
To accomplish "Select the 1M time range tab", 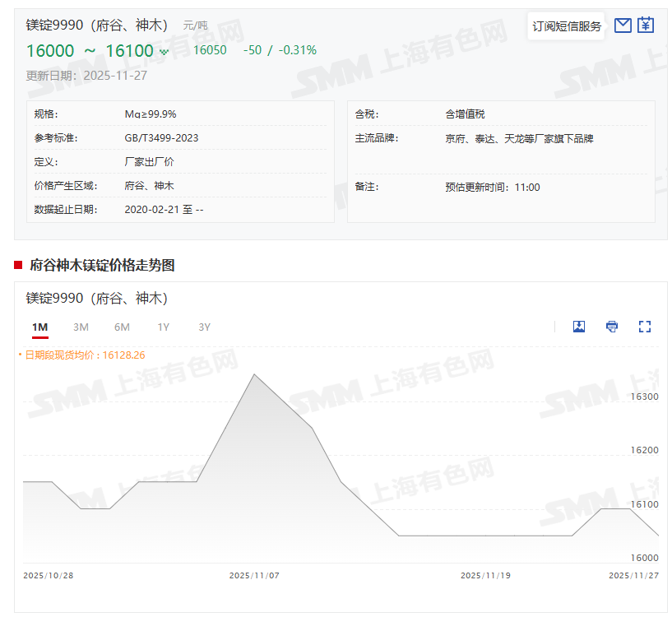I will (40, 327).
